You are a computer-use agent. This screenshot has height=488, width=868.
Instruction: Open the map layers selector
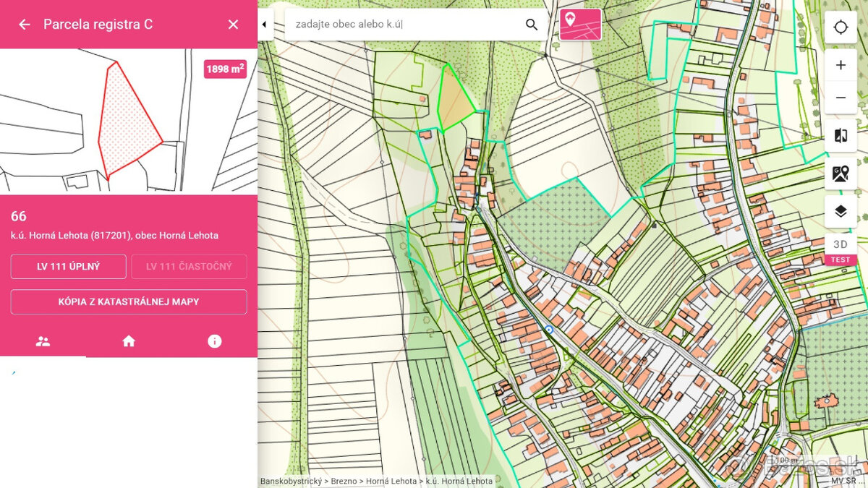tap(841, 211)
